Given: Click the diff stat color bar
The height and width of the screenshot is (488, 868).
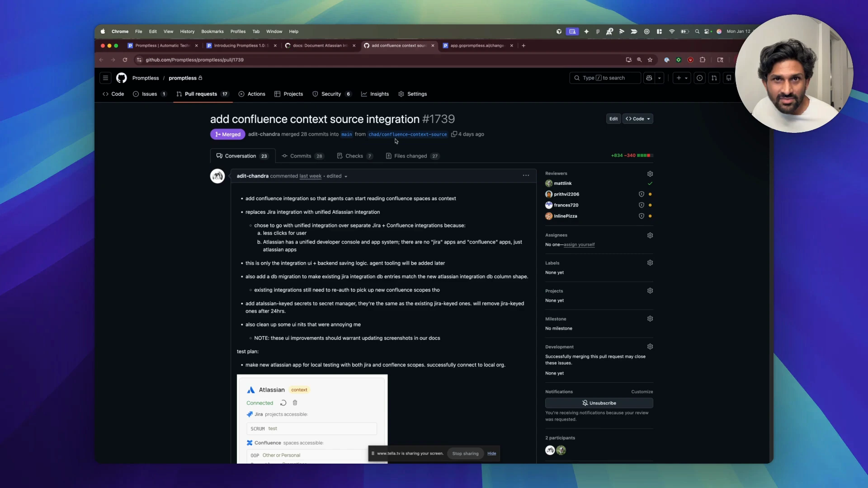Looking at the screenshot, I should click(645, 155).
